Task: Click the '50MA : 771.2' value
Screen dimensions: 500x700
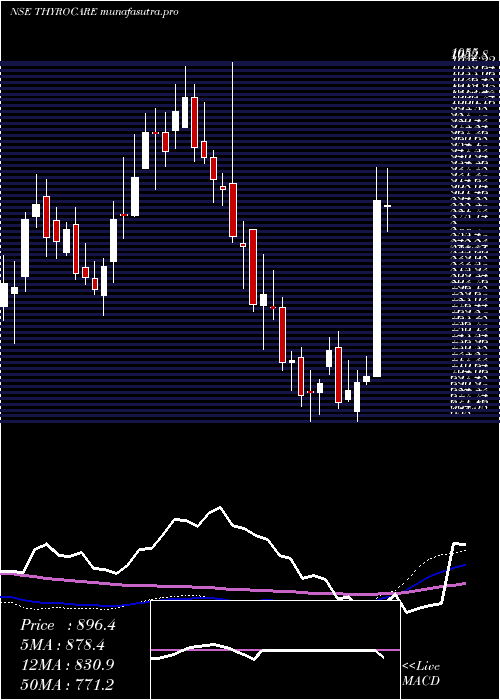Action: 67,684
